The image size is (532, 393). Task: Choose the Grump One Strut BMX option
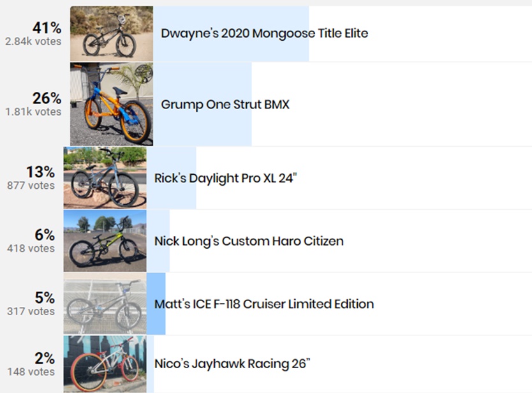(225, 105)
